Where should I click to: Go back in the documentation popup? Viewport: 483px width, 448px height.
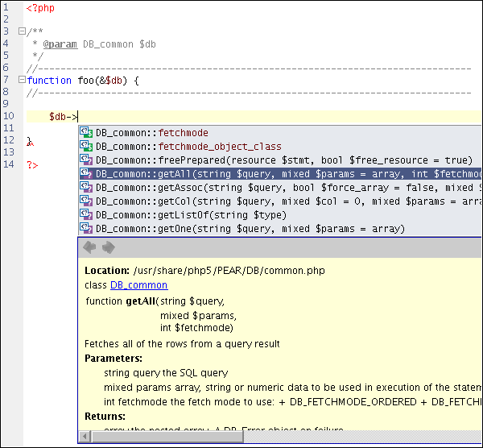click(89, 247)
